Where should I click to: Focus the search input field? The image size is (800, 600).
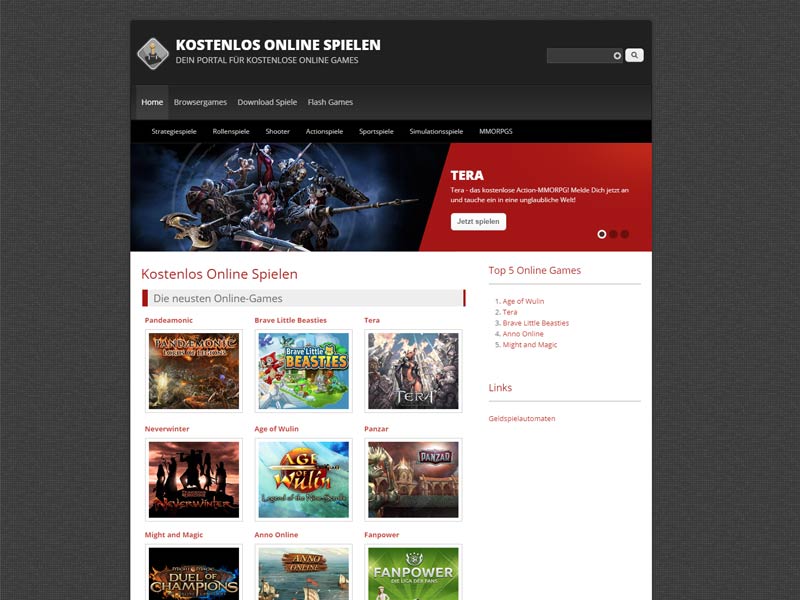(580, 56)
